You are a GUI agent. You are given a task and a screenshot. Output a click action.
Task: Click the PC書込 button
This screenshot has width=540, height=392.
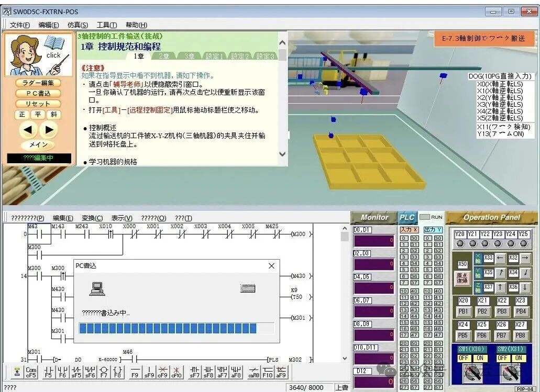(38, 93)
